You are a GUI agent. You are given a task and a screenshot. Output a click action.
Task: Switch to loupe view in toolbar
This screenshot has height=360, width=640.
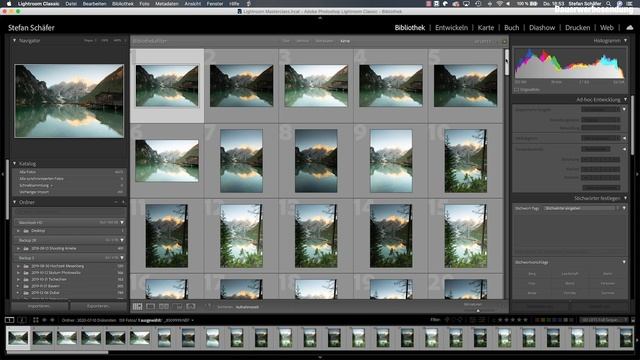(x=151, y=307)
